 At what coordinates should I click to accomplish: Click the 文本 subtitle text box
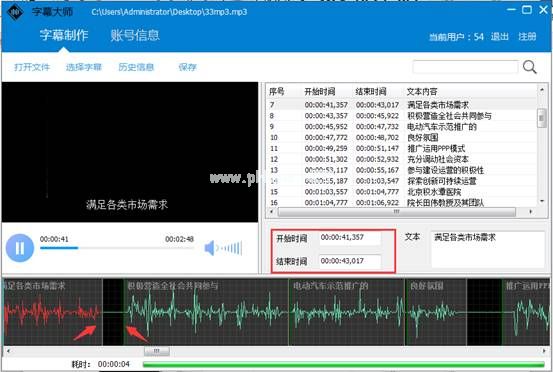click(x=488, y=249)
